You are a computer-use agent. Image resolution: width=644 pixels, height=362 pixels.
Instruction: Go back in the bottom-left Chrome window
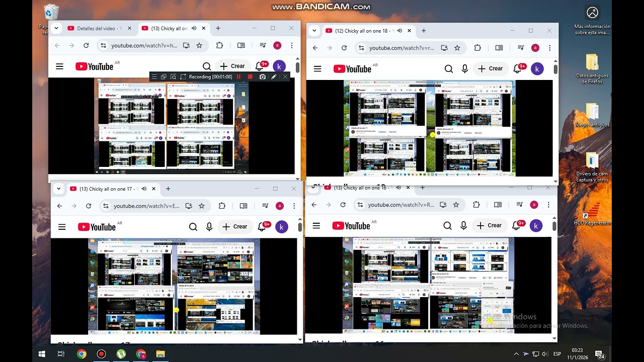pyautogui.click(x=59, y=206)
